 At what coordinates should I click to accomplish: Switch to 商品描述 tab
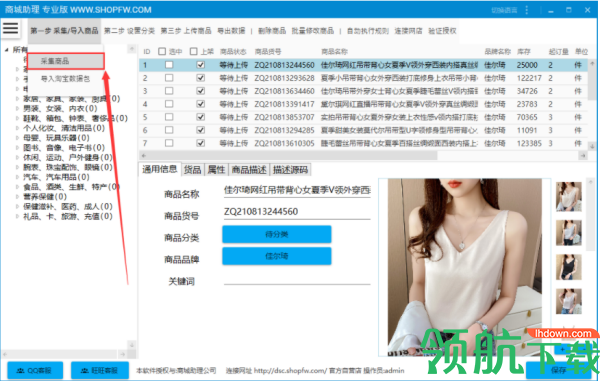tap(249, 170)
